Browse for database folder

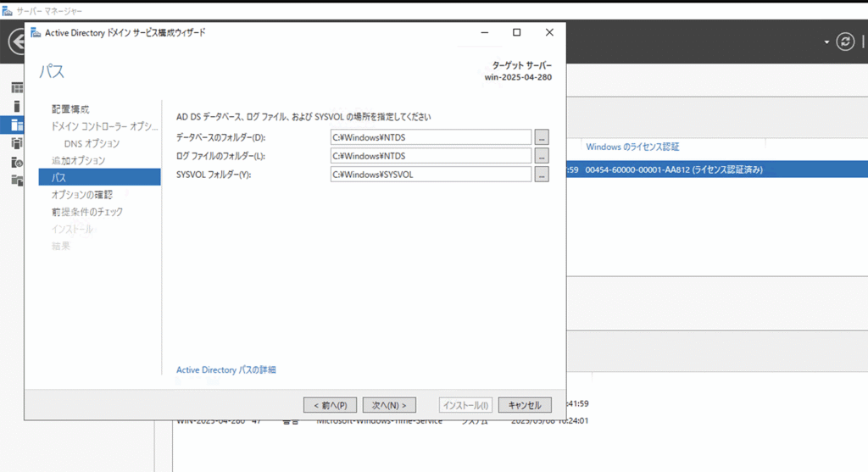[x=542, y=137]
